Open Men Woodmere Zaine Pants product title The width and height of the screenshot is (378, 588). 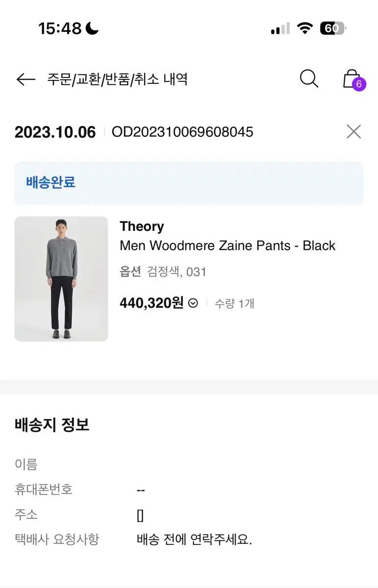click(x=227, y=245)
